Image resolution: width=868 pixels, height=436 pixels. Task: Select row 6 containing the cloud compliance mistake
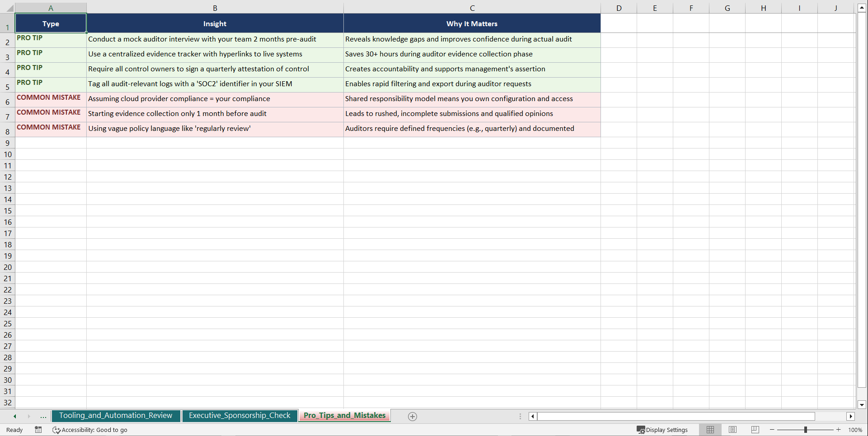pos(7,102)
